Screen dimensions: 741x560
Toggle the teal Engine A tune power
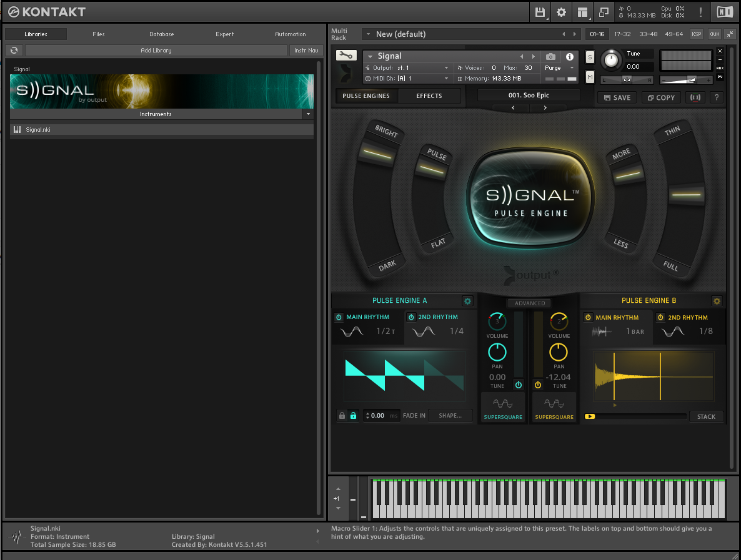(x=519, y=385)
